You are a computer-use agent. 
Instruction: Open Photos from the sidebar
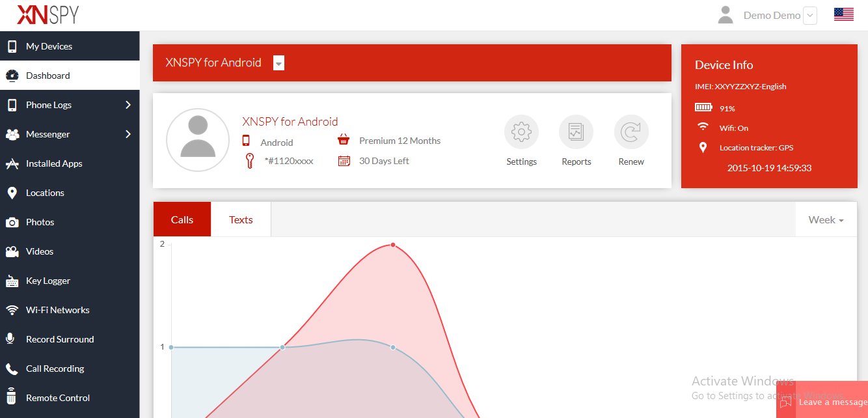click(70, 222)
